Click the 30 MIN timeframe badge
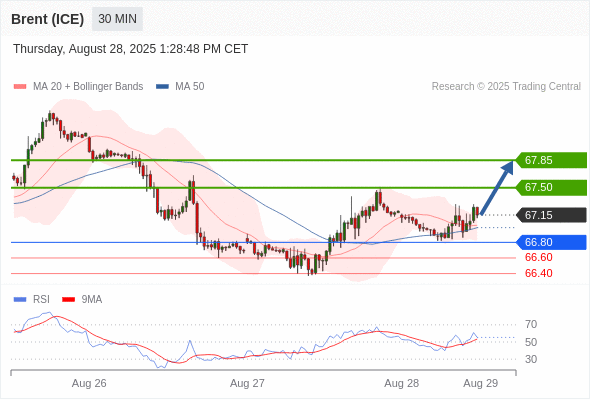The width and height of the screenshot is (590, 400). (x=117, y=18)
